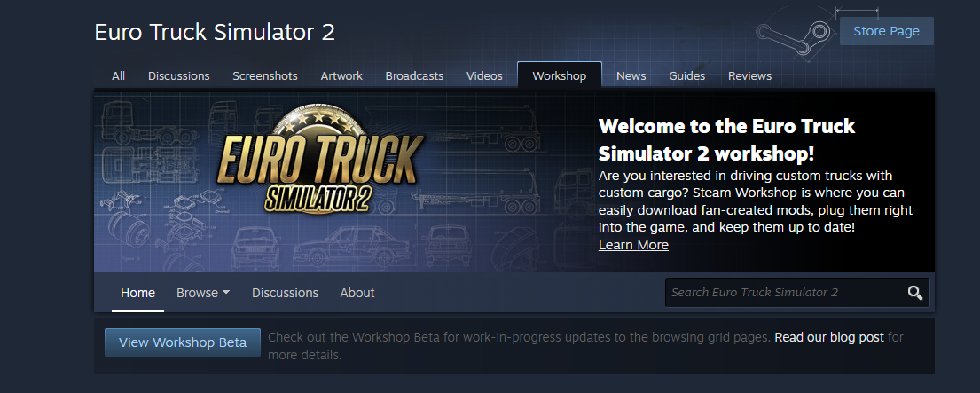
Task: Click the Learn More link
Action: click(x=633, y=245)
